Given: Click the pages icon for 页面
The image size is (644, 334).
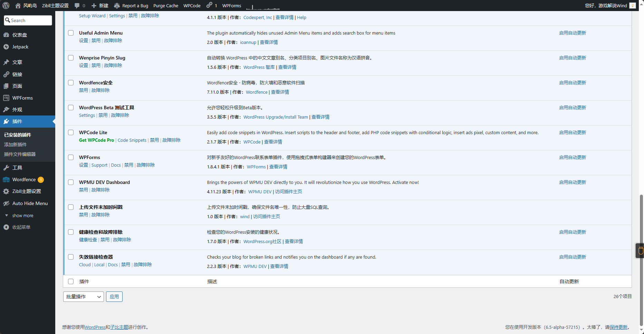Looking at the screenshot, I should [6, 86].
